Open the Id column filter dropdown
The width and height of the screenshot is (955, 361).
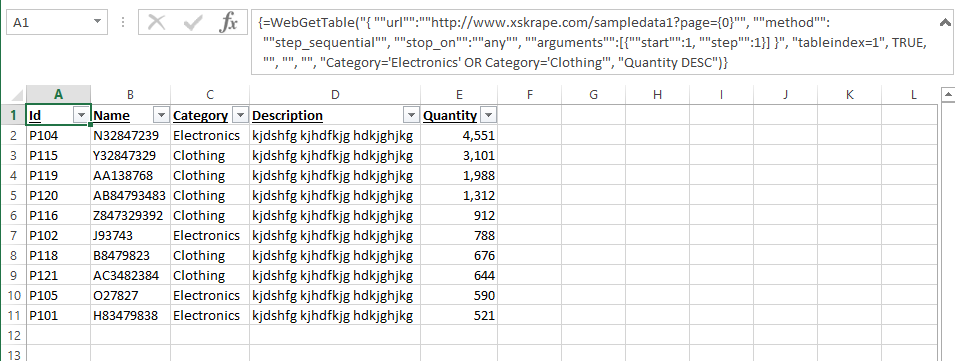(x=81, y=116)
